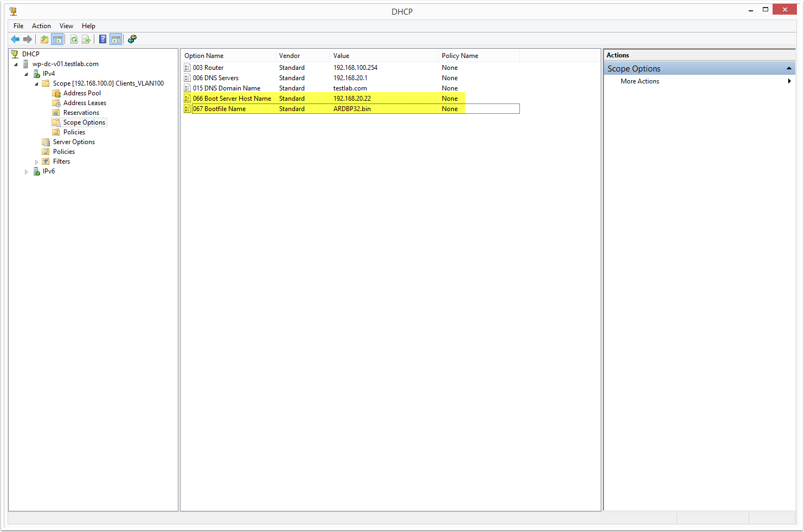
Task: Open the Help menu
Action: (x=88, y=26)
